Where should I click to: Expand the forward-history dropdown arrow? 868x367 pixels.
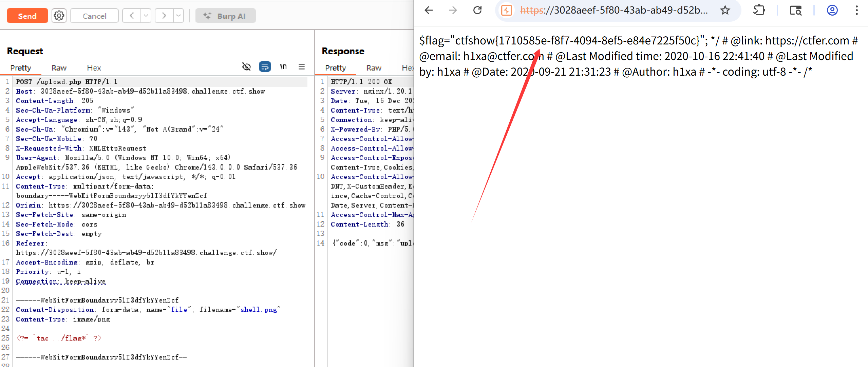tap(178, 16)
